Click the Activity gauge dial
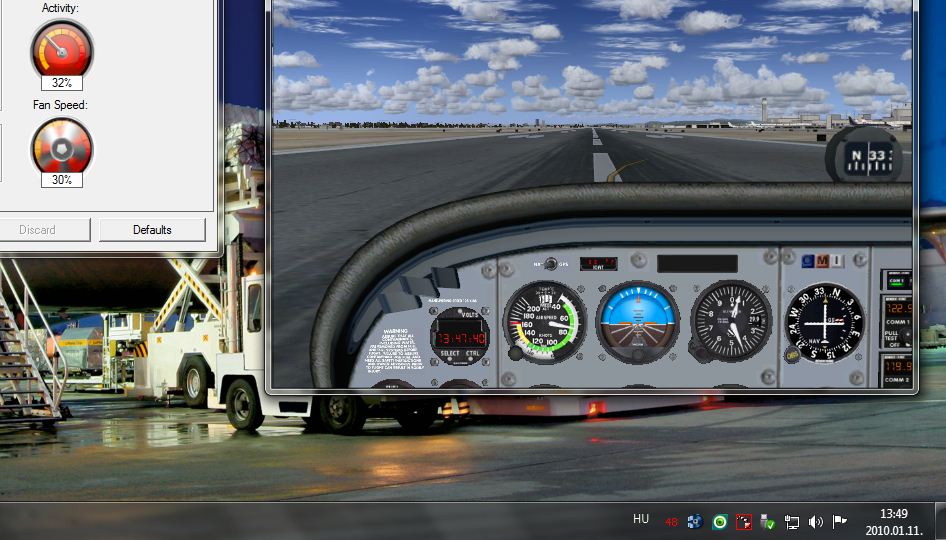Image resolution: width=946 pixels, height=540 pixels. (x=62, y=49)
